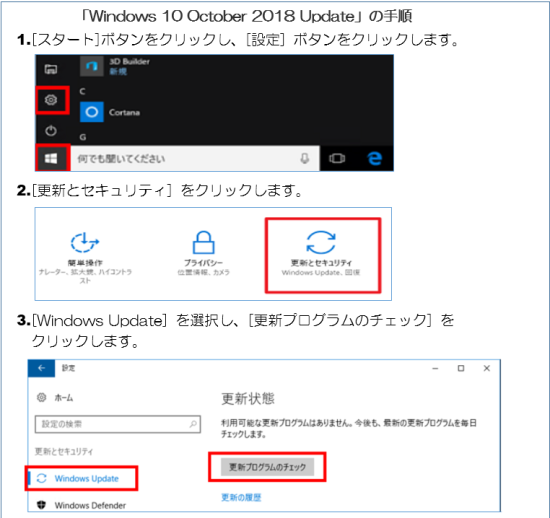Viewport: 550px width, 518px height.
Task: Select the letter C group header
Action: pyautogui.click(x=82, y=92)
